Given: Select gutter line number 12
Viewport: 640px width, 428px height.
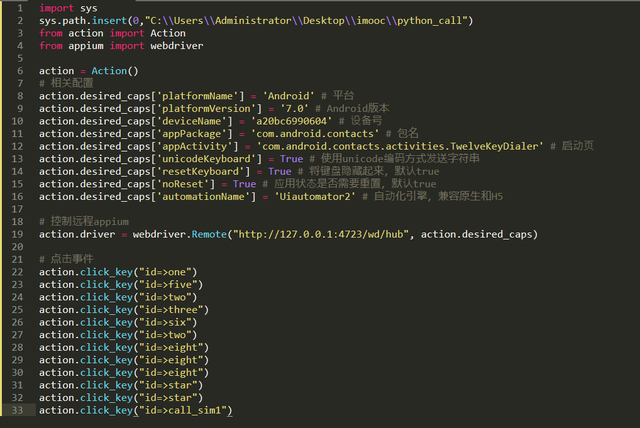Looking at the screenshot, I should point(17,146).
